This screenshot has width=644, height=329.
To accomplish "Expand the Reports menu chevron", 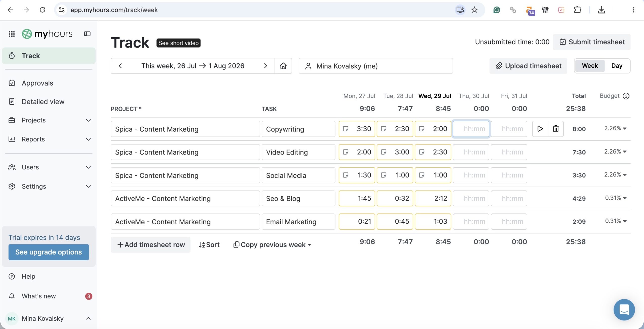I will (88, 139).
